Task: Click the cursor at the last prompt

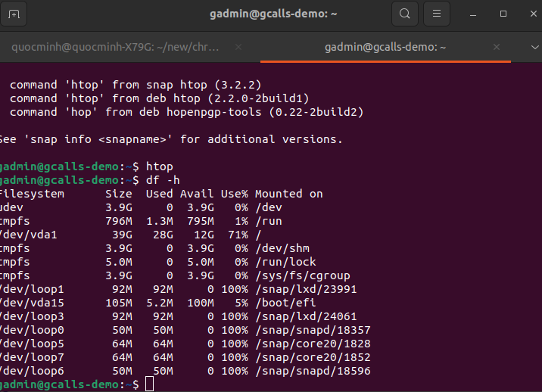Action: 149,385
